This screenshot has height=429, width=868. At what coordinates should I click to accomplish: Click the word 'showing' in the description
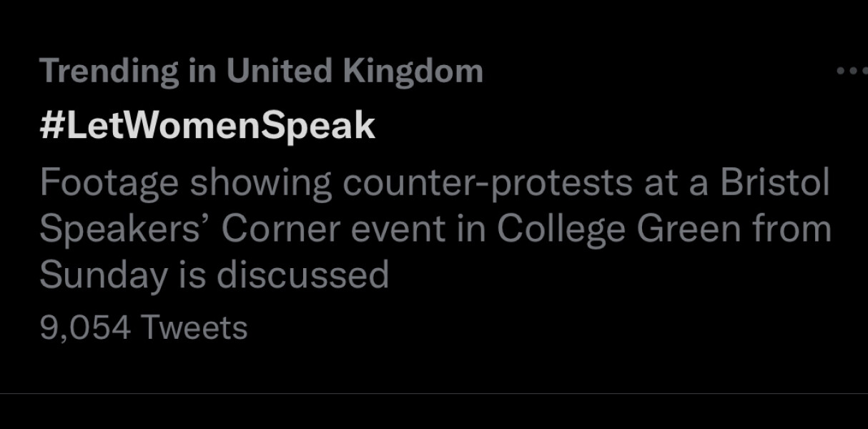pos(260,183)
